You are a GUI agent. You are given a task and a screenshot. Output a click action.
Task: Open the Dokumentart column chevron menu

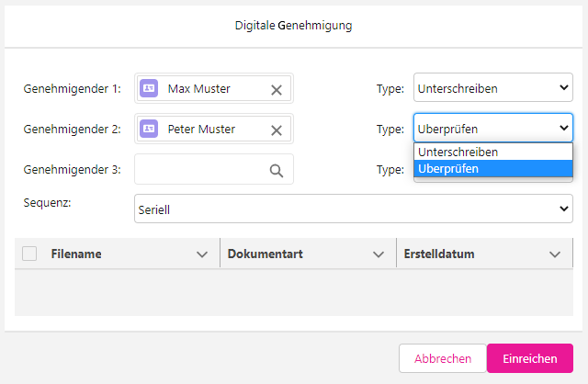378,254
